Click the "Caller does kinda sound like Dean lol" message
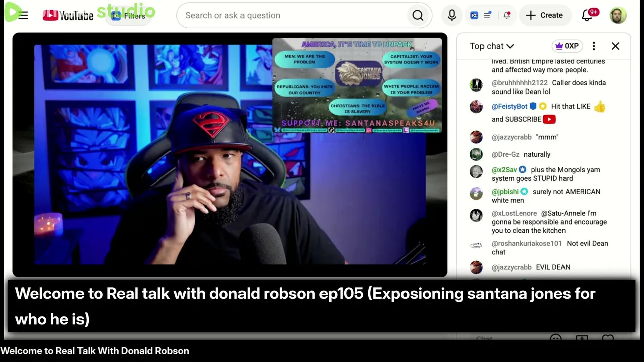The image size is (644, 362). [x=548, y=87]
